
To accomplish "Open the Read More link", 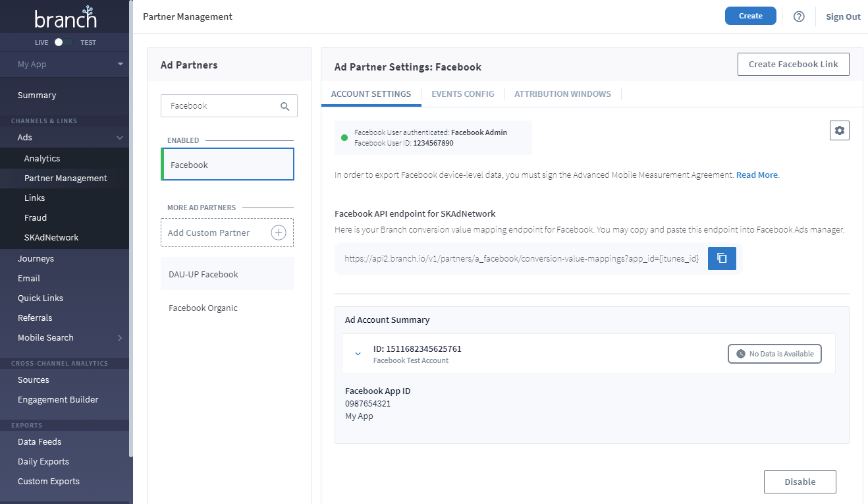I will click(x=757, y=175).
